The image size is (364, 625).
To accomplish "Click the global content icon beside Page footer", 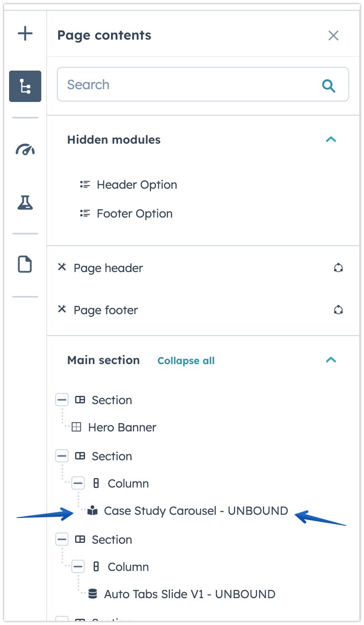I will pyautogui.click(x=338, y=310).
